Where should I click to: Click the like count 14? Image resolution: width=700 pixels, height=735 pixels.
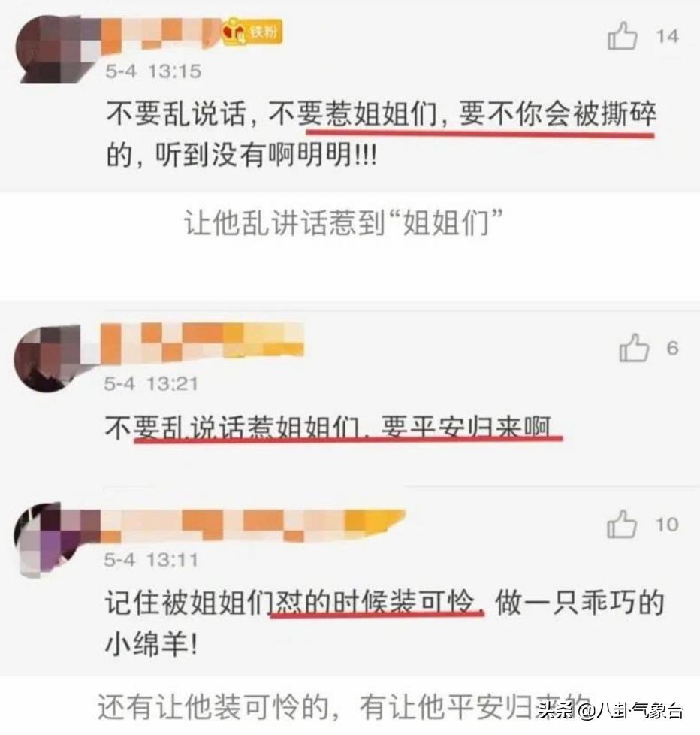click(x=667, y=37)
